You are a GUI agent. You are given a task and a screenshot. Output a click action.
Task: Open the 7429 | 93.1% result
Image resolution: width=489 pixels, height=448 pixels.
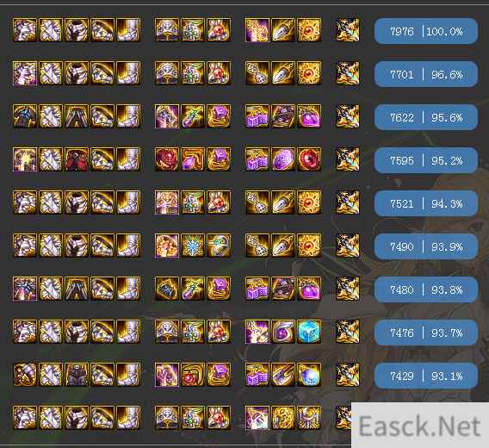425,376
